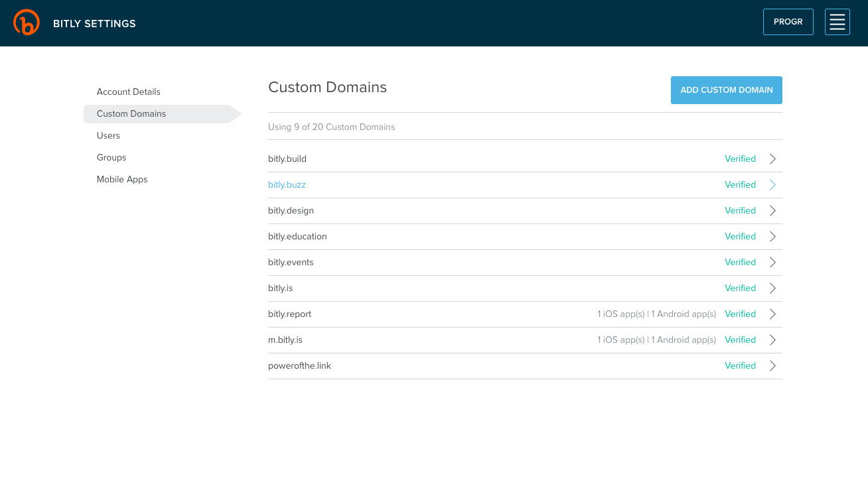Expand bitly.build row chevron arrow
Screen dimensions: 868x502
coord(772,159)
